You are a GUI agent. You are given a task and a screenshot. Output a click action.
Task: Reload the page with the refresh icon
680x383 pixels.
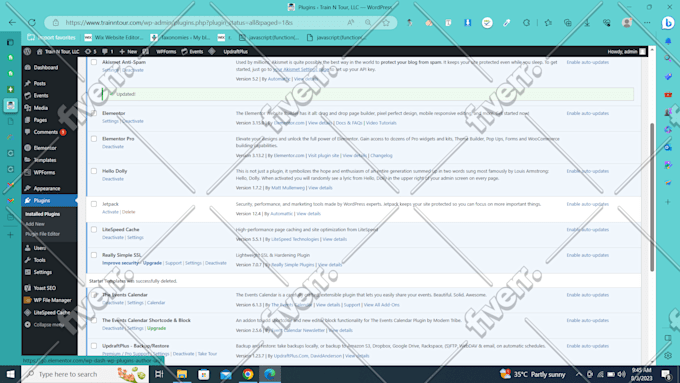pos(32,23)
